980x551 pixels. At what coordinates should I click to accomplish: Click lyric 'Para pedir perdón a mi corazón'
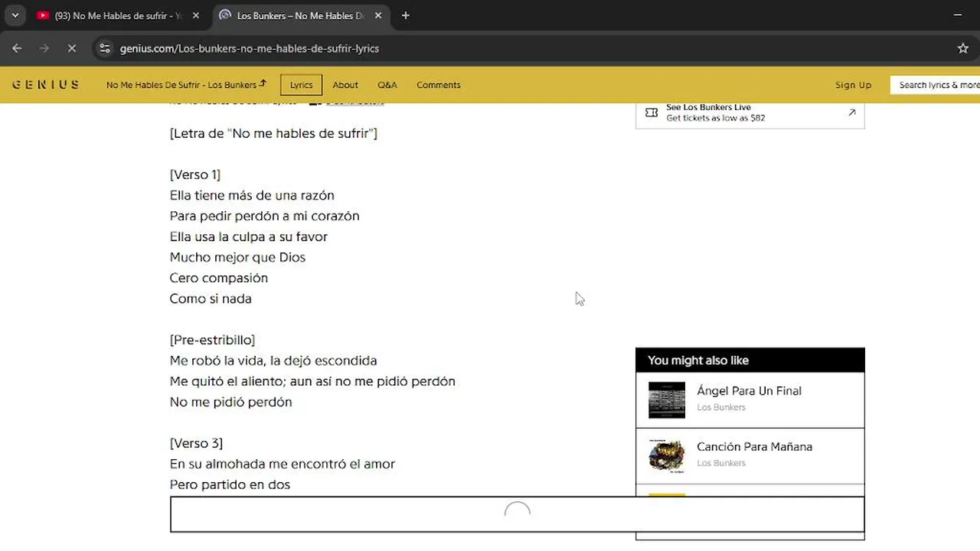264,216
